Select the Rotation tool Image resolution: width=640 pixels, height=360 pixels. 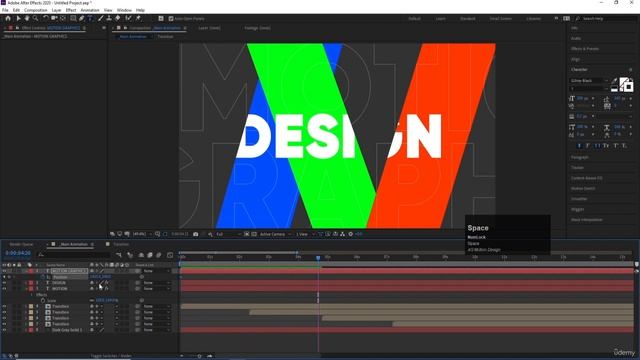45,18
